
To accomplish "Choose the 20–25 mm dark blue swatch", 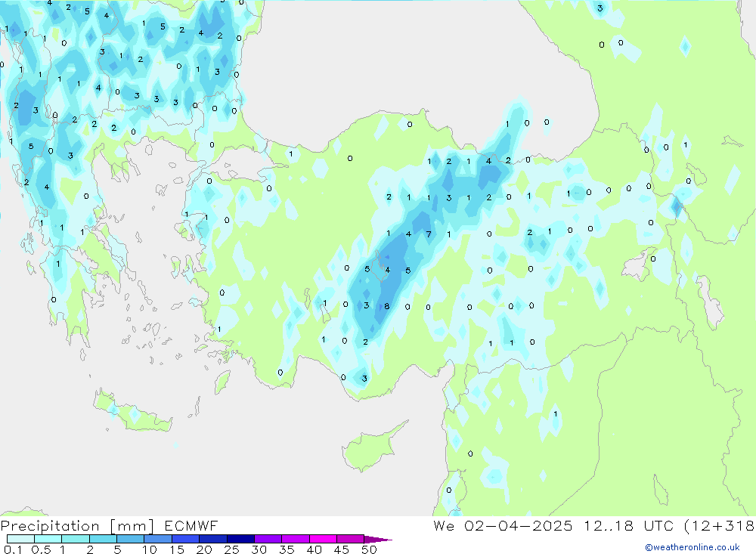I will tap(213, 539).
